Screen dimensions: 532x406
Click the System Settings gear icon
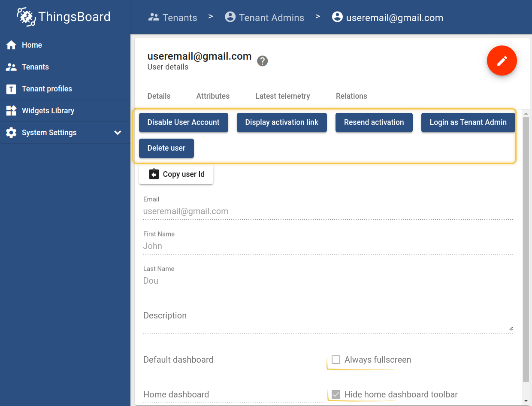coord(11,133)
